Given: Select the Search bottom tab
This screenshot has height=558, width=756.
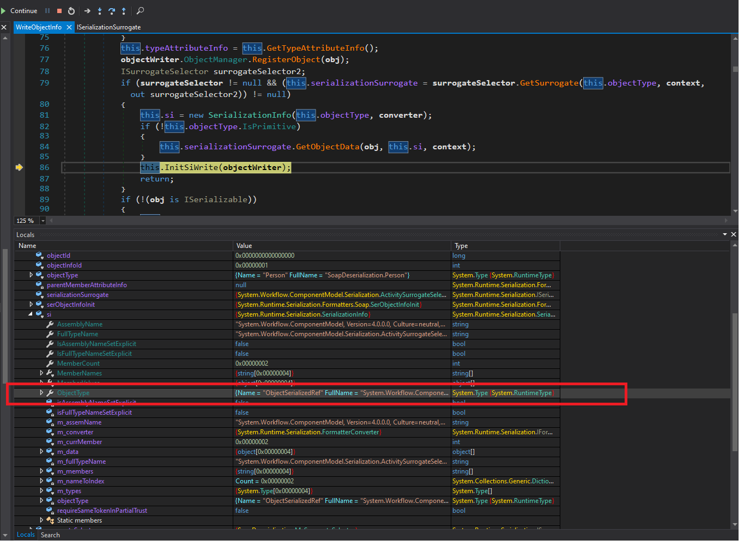Looking at the screenshot, I should [x=50, y=535].
